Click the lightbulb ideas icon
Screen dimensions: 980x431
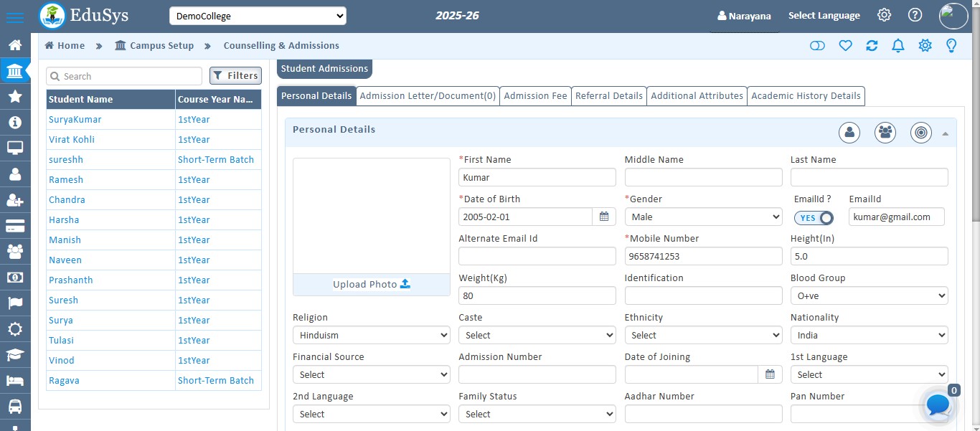[951, 45]
